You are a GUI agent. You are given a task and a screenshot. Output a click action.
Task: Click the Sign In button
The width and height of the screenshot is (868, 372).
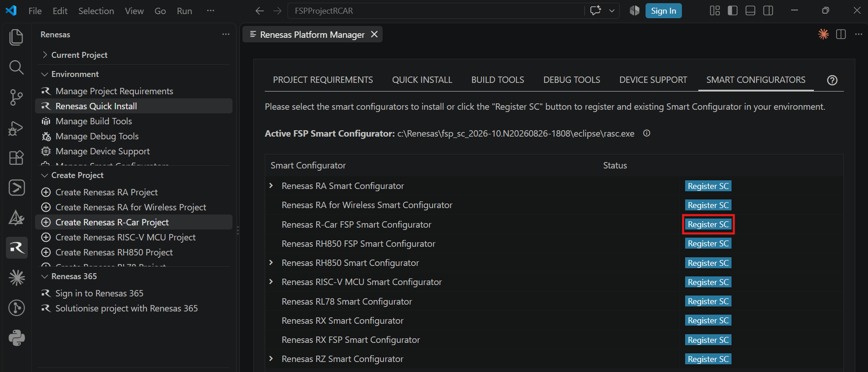click(663, 11)
